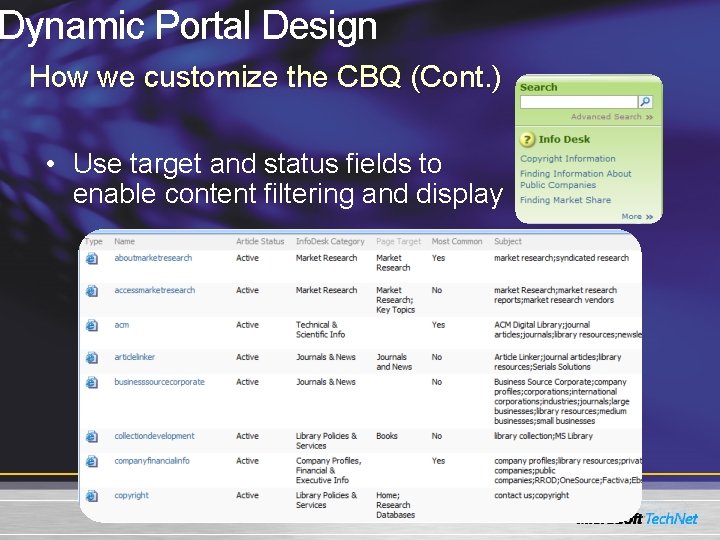
Task: Click the document icon beside companyfinancialinfo
Action: pyautogui.click(x=92, y=461)
